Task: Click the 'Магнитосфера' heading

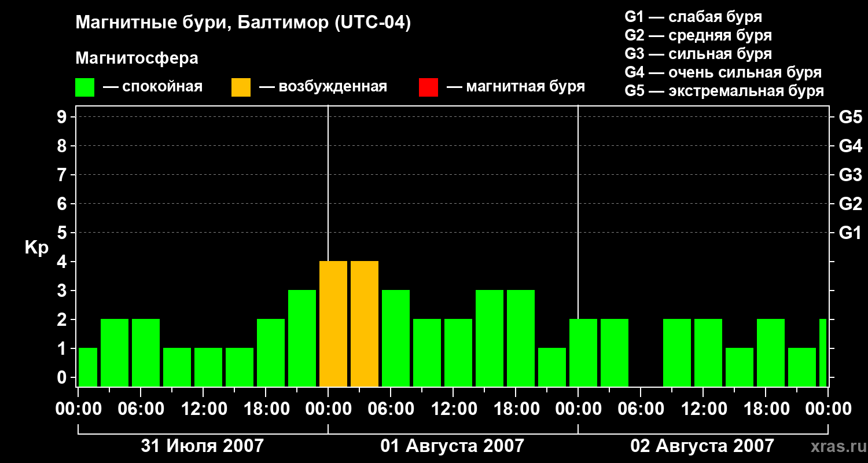Action: [x=137, y=58]
